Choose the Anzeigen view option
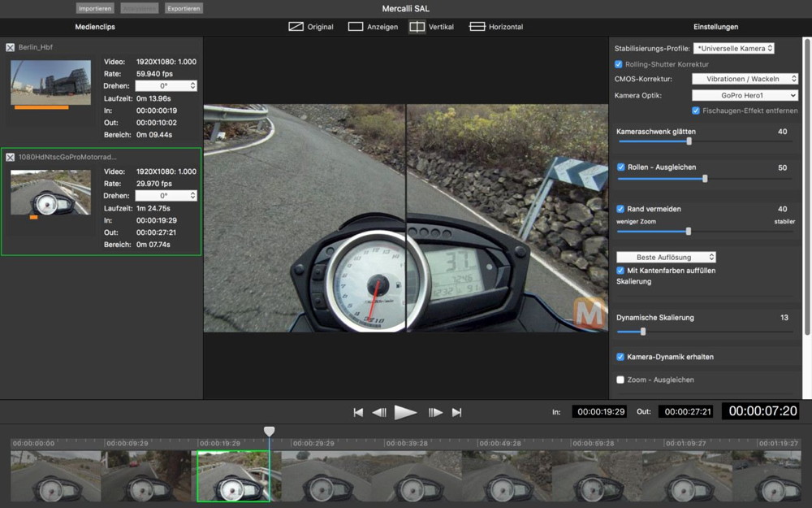 (356, 27)
